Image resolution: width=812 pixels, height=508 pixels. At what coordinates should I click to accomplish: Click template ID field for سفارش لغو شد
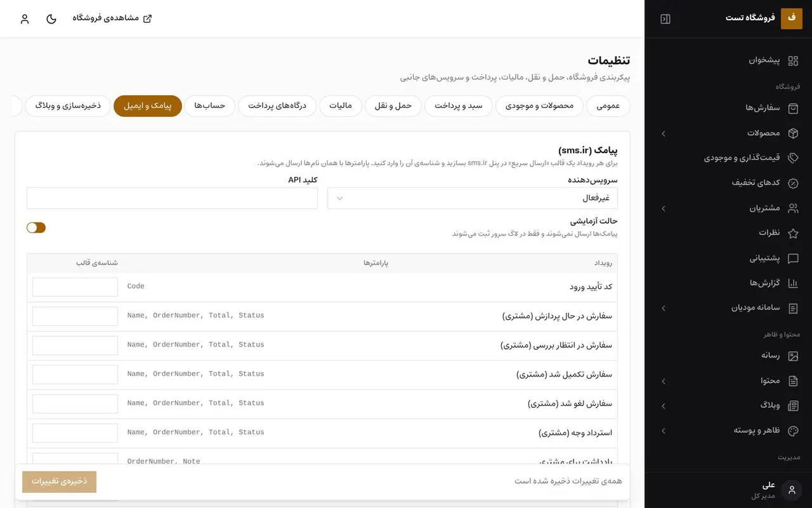(75, 404)
